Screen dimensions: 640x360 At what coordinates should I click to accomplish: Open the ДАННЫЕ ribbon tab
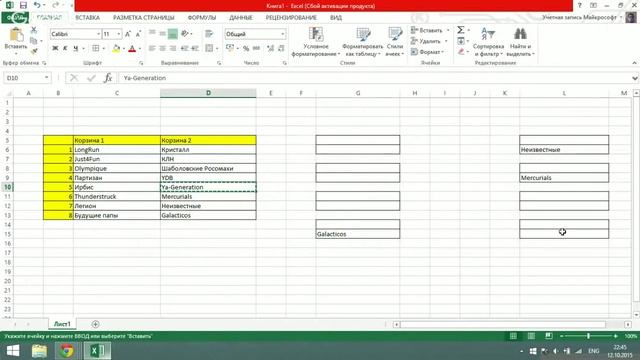(240, 18)
